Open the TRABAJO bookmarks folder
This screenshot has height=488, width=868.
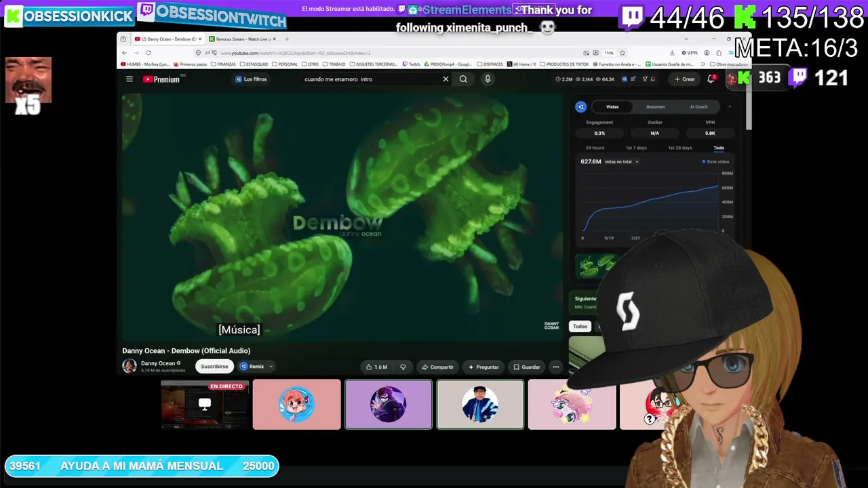[x=334, y=64]
